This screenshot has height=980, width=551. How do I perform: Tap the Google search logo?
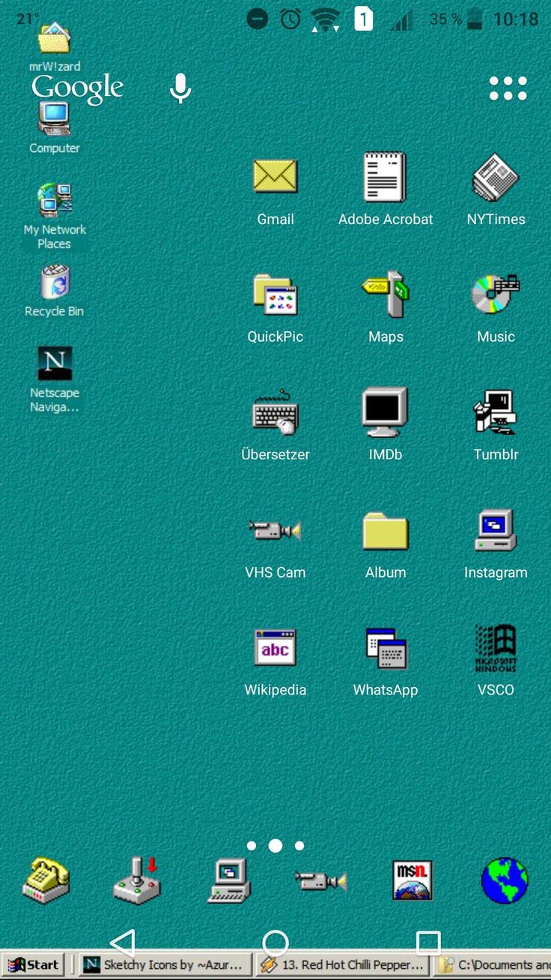coord(78,88)
